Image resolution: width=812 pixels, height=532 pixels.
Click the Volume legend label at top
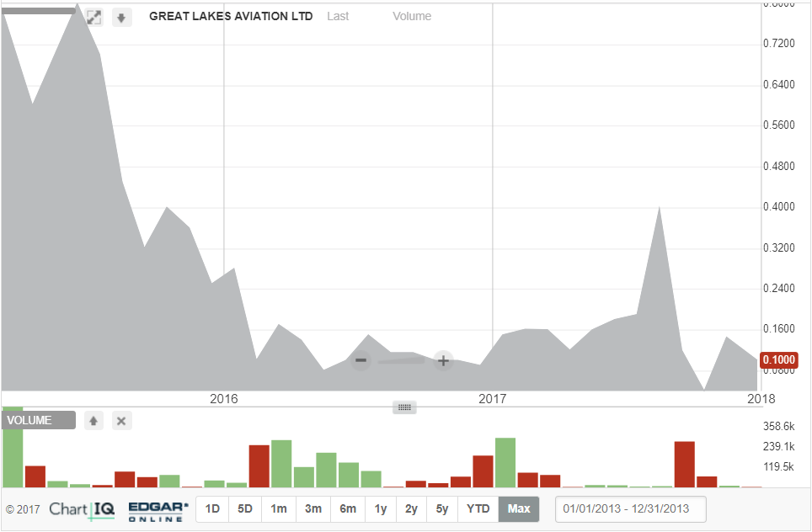(412, 17)
